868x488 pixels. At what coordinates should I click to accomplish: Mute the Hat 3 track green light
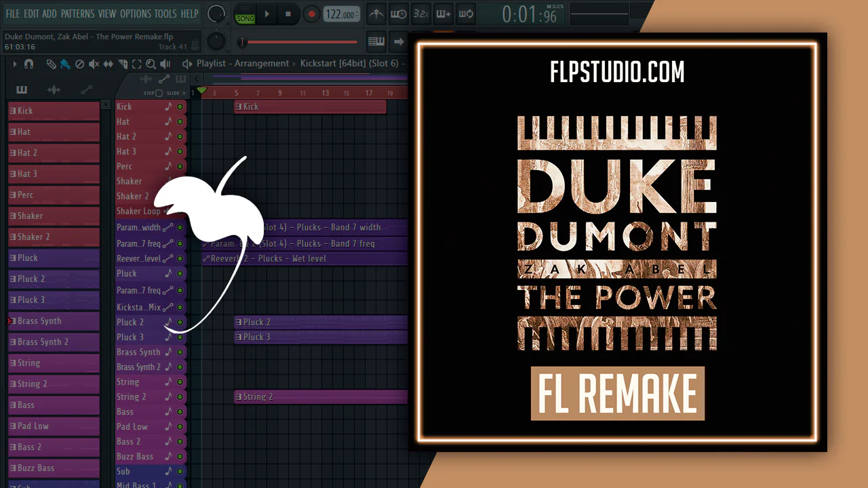pyautogui.click(x=180, y=151)
